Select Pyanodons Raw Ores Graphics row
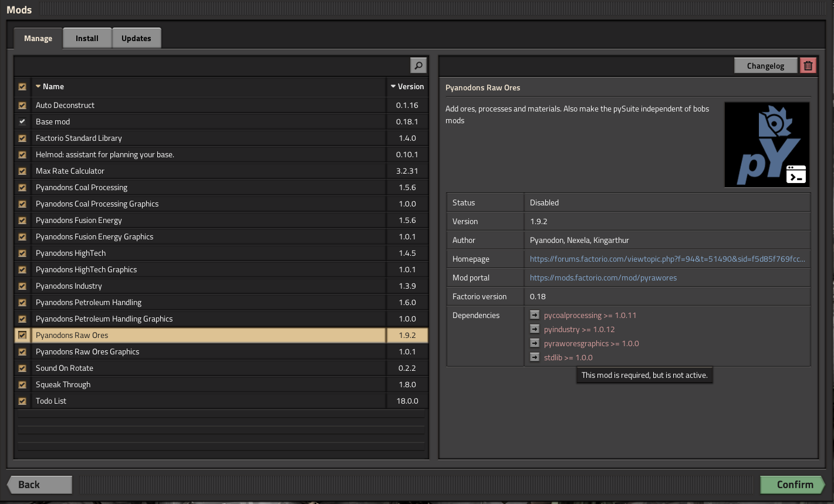834x504 pixels. (x=221, y=351)
